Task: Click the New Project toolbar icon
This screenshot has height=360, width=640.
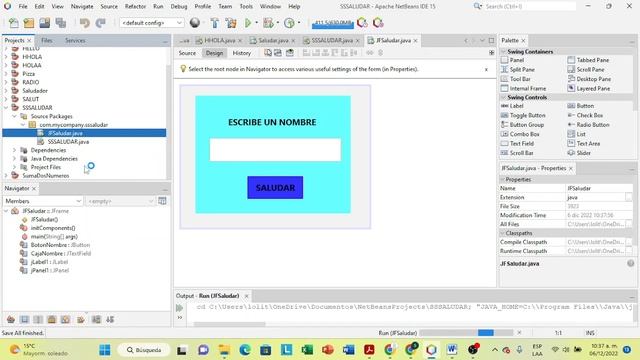Action: pyautogui.click(x=29, y=23)
